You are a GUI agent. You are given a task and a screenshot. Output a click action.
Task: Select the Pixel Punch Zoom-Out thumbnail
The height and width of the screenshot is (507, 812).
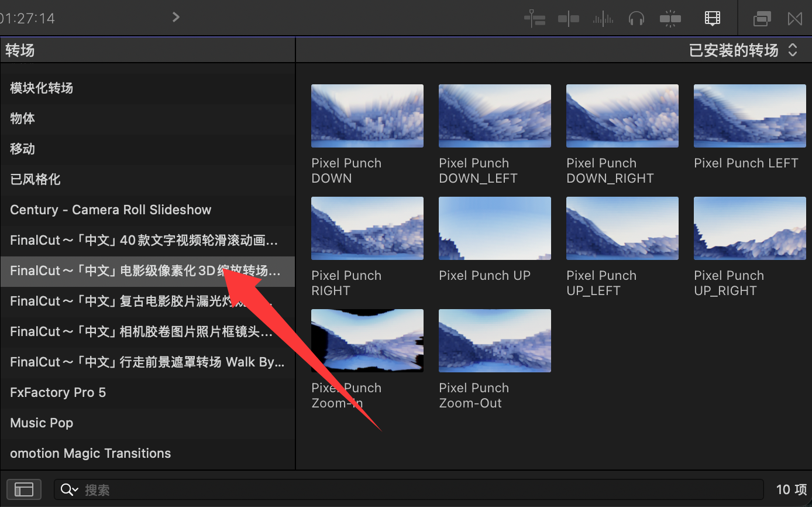click(x=494, y=341)
